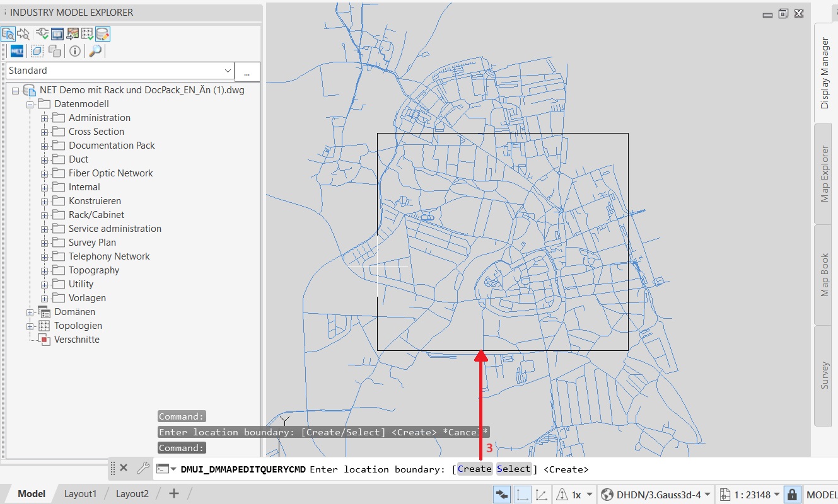Click the open book icon in explorer toolbar
This screenshot has width=838, height=504.
57,34
